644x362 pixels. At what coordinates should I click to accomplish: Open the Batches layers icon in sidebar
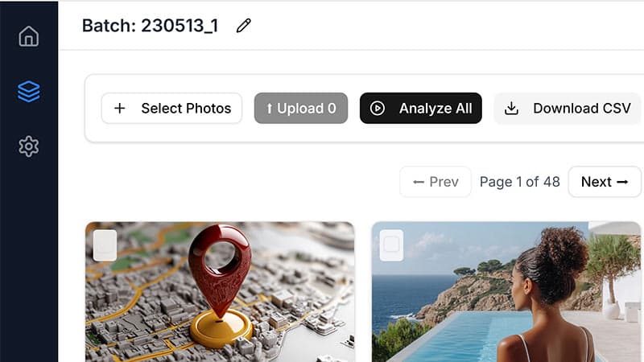(29, 92)
